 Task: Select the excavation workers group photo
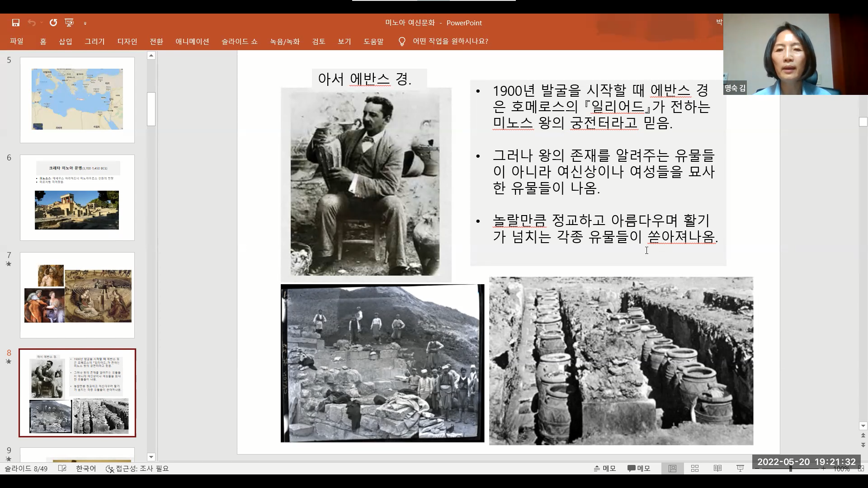tap(382, 363)
